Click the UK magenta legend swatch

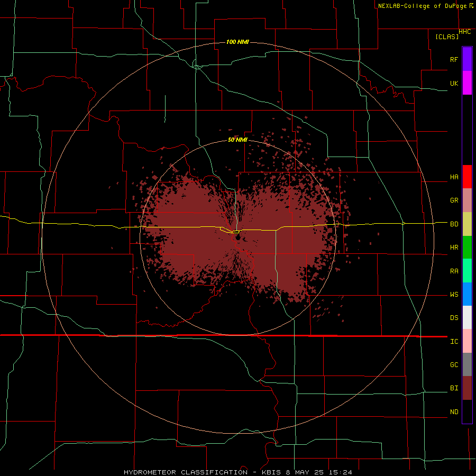click(x=467, y=83)
